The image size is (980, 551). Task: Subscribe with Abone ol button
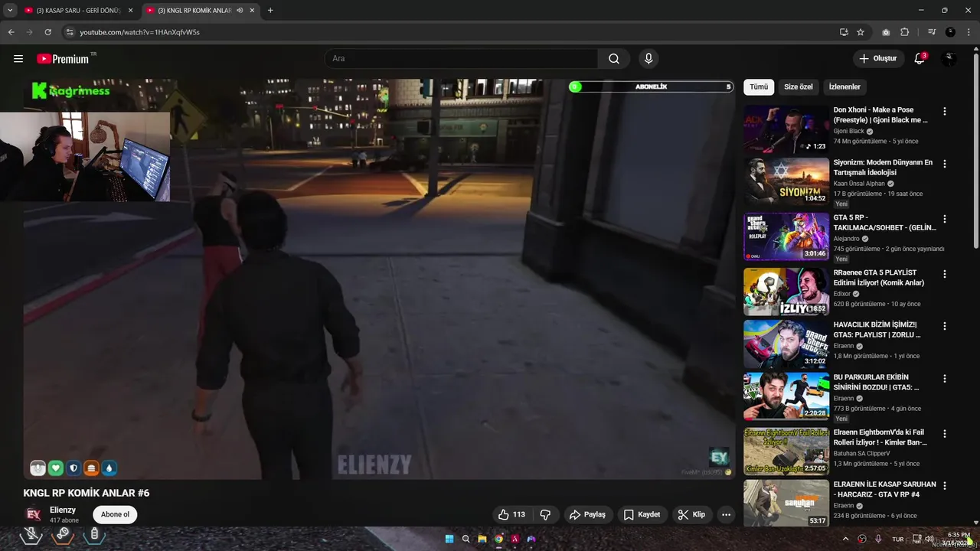(115, 514)
